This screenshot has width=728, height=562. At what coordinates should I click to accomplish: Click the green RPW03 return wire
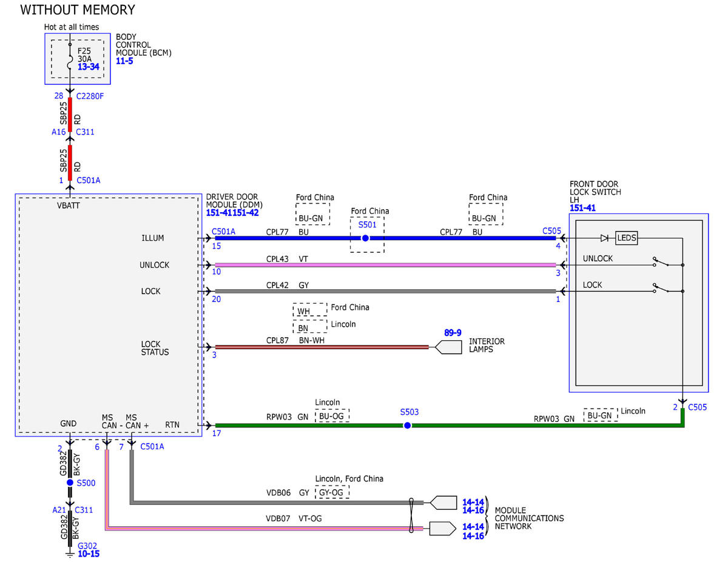pyautogui.click(x=449, y=426)
